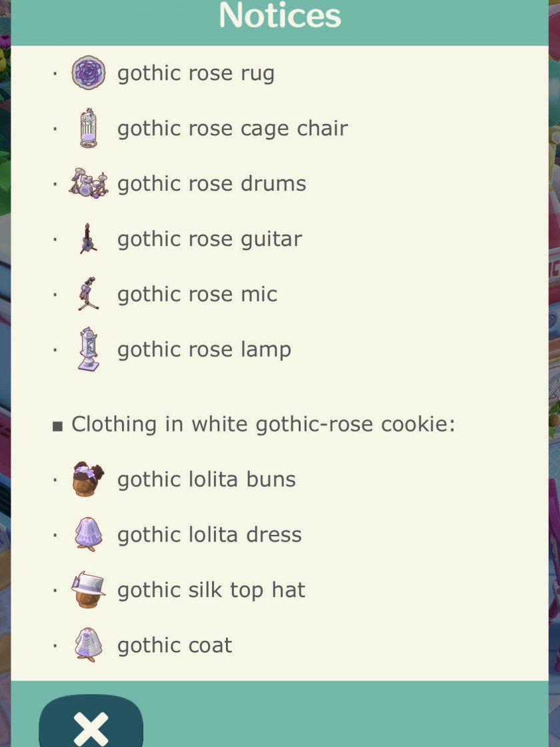The height and width of the screenshot is (747, 560).
Task: Click the Notices header title
Action: [280, 16]
